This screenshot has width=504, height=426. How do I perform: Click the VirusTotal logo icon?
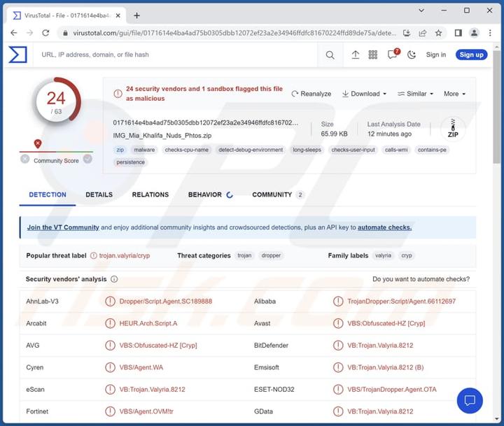(x=18, y=55)
